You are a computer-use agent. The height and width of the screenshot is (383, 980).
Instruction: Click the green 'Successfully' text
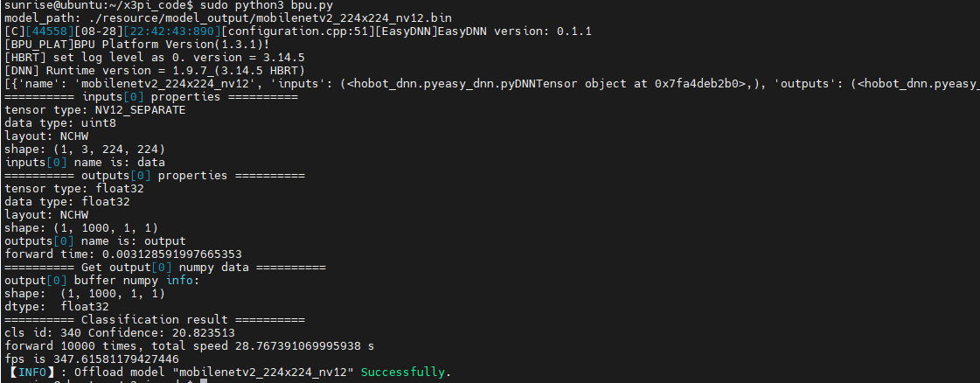(406, 373)
